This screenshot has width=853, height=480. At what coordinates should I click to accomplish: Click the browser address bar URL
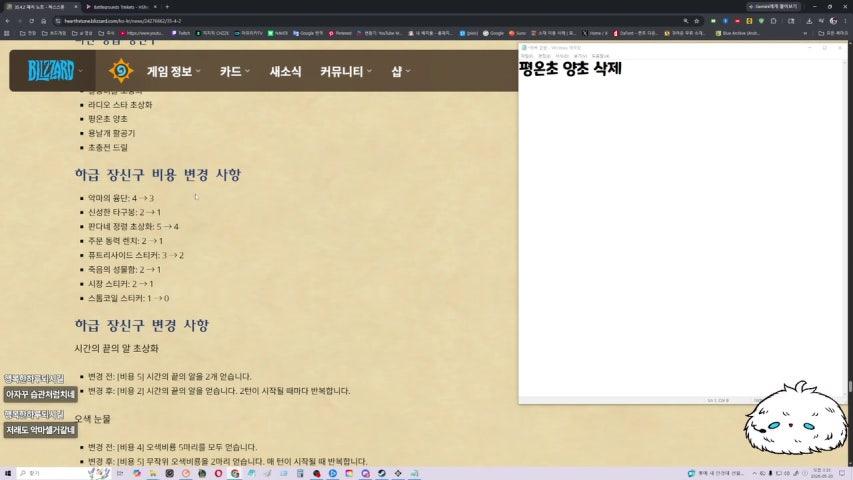(122, 21)
